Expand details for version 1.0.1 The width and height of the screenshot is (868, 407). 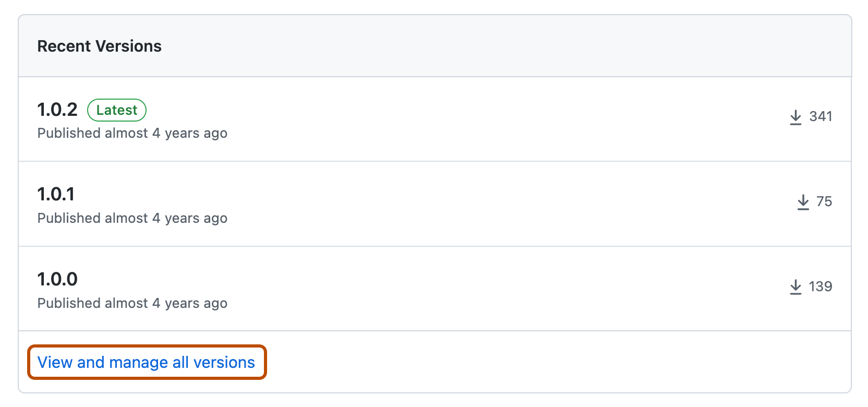(56, 194)
